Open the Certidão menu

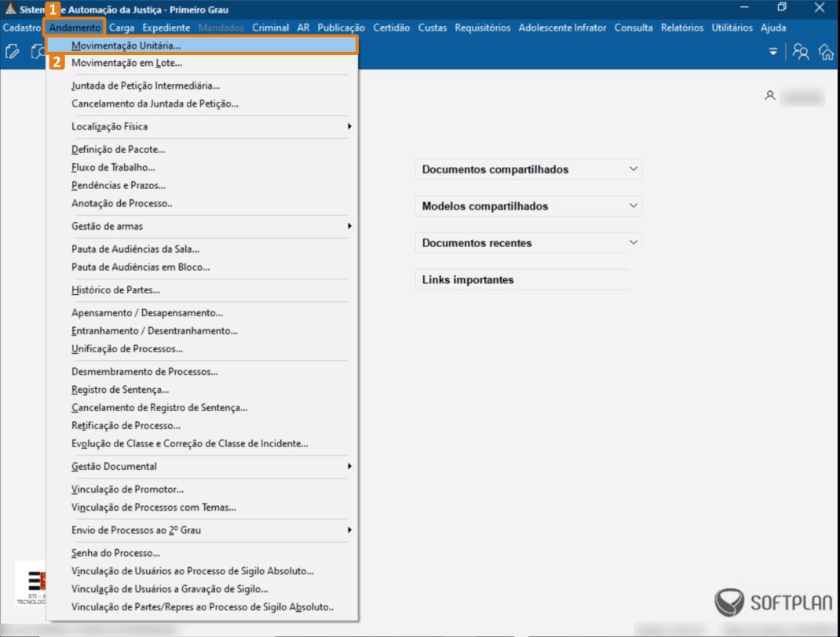click(x=392, y=27)
